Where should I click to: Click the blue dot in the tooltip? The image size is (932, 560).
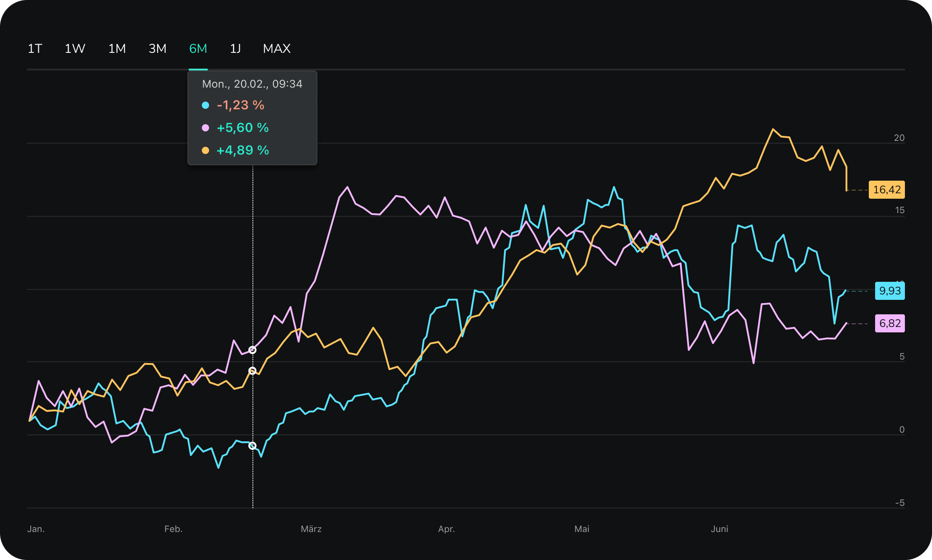[205, 105]
